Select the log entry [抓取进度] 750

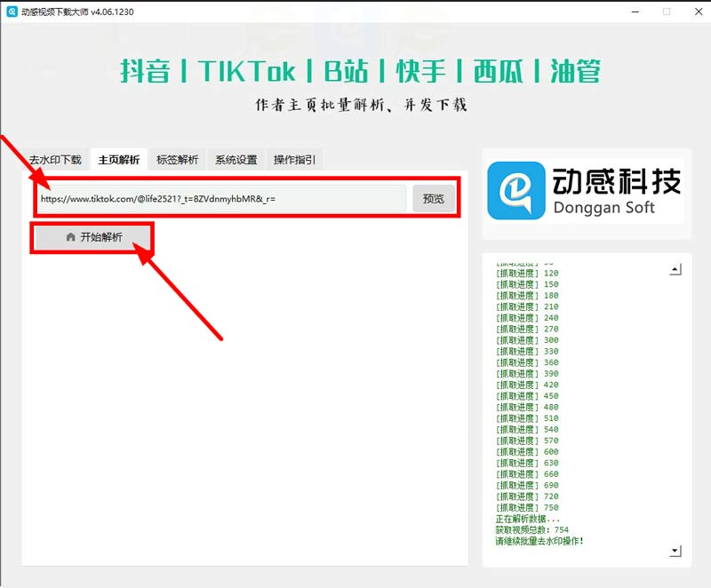(x=527, y=507)
